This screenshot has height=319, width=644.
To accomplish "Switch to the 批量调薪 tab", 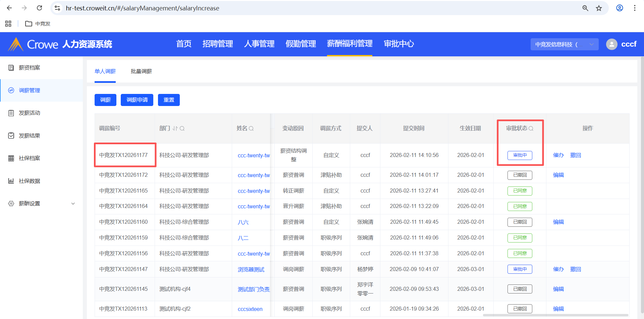I will point(141,71).
